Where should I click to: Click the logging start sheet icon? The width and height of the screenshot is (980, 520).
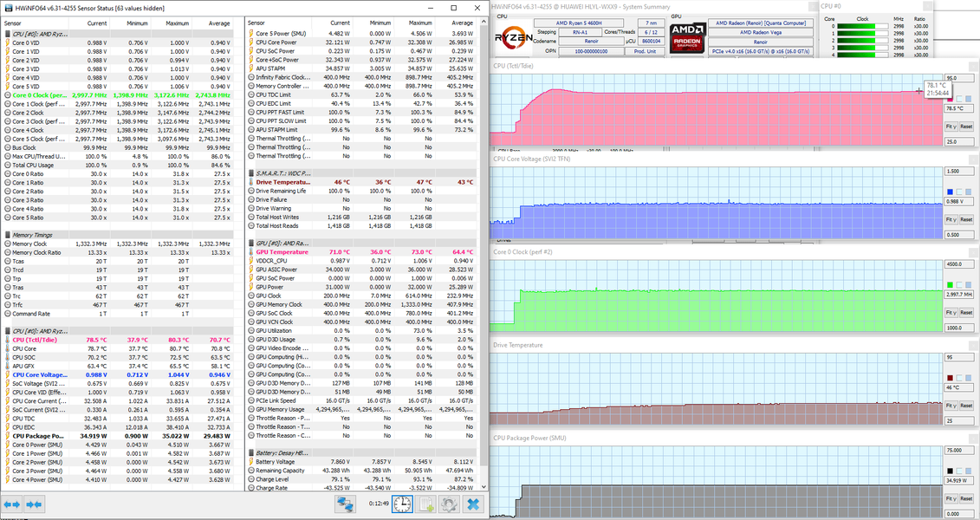[425, 504]
